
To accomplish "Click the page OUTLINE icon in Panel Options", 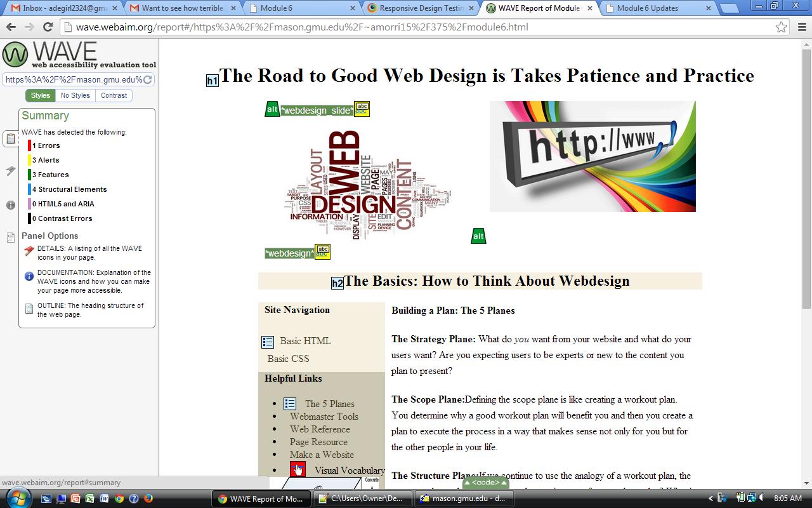I will [x=29, y=309].
